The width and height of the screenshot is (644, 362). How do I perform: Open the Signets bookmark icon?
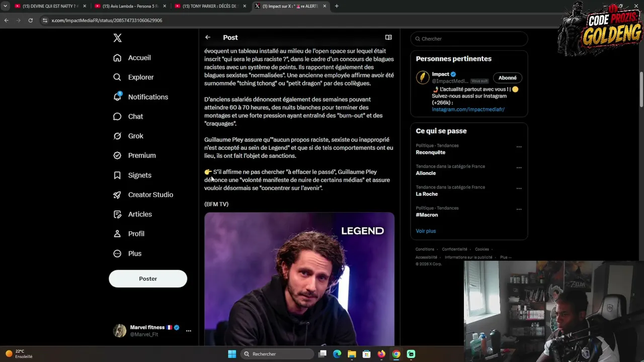tap(117, 175)
